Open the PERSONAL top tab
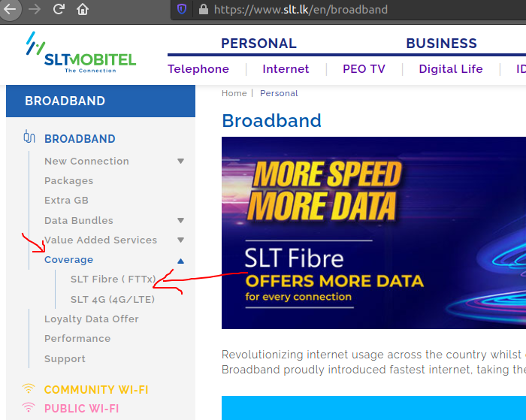Viewport: 526px width, 420px height. coord(258,44)
